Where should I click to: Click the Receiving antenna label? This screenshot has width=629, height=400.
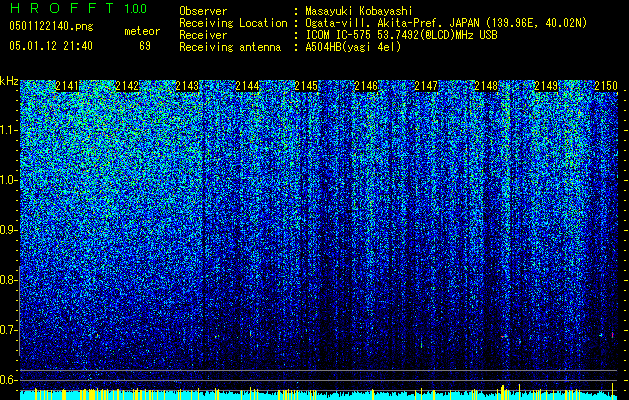(x=230, y=47)
